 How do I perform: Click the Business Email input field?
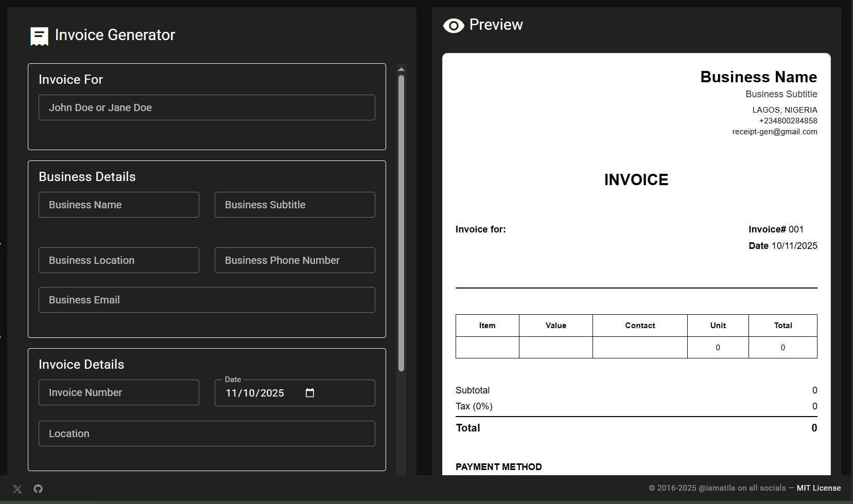click(x=206, y=300)
